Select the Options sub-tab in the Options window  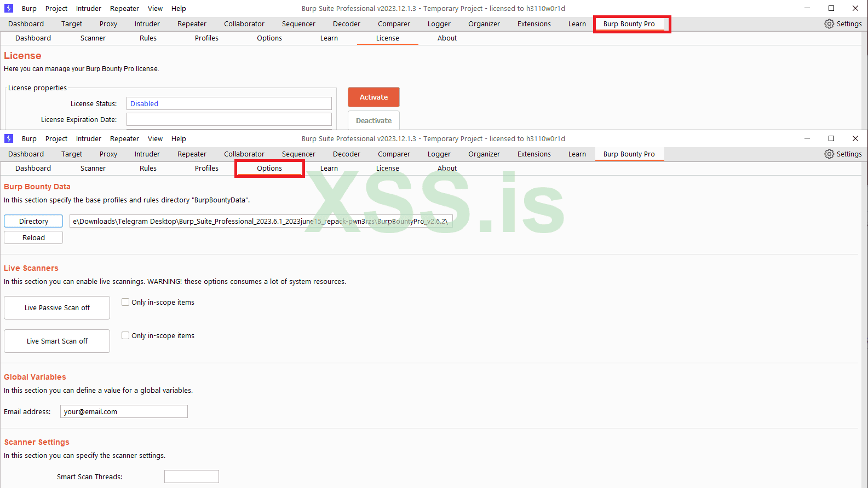pos(269,168)
